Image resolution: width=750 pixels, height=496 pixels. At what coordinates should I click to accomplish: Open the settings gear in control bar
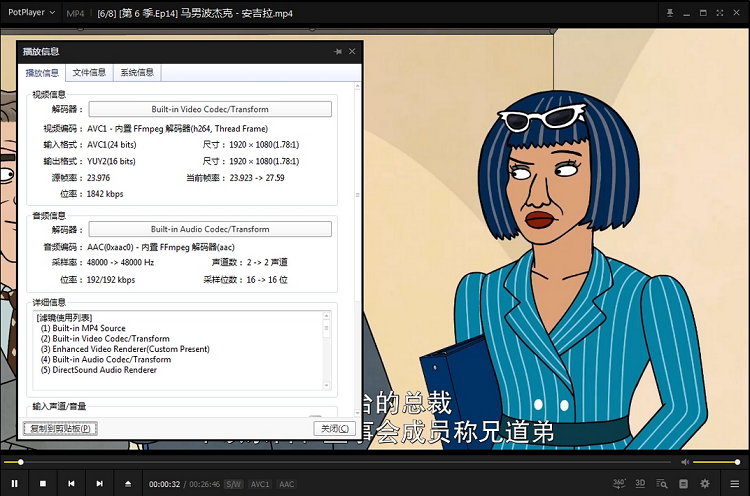(705, 483)
